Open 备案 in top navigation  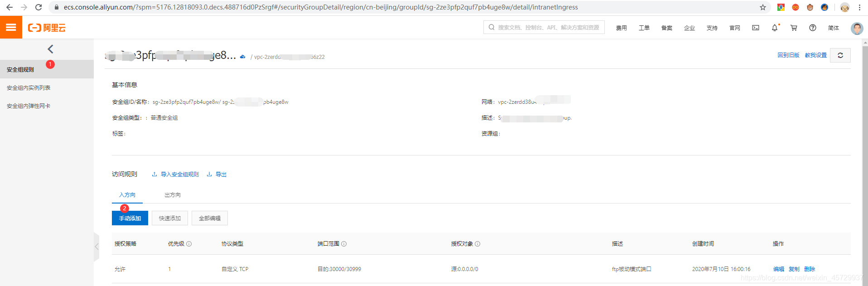(x=667, y=28)
